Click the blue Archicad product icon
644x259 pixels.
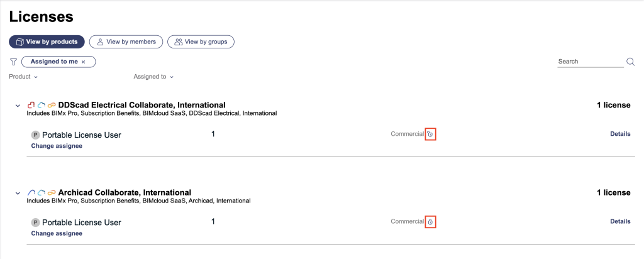click(x=31, y=192)
